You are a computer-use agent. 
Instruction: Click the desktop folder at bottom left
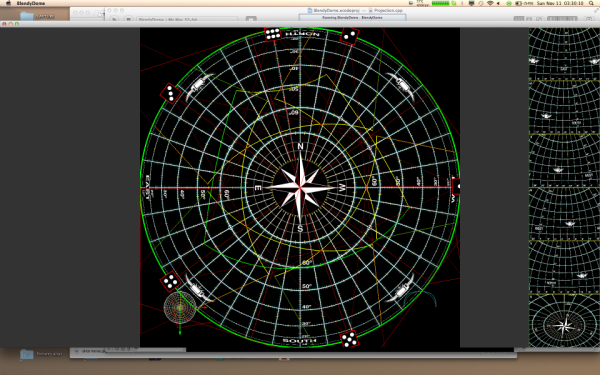(27, 354)
